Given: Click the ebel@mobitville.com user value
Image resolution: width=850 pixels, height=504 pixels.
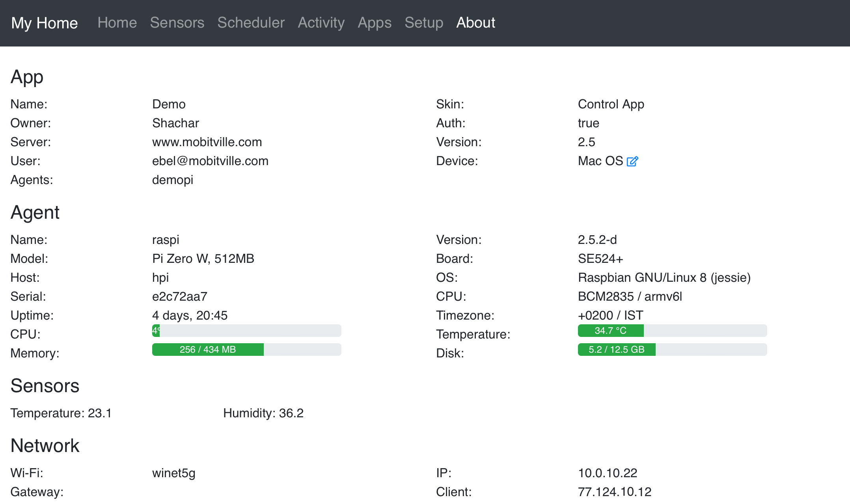Looking at the screenshot, I should (x=210, y=161).
